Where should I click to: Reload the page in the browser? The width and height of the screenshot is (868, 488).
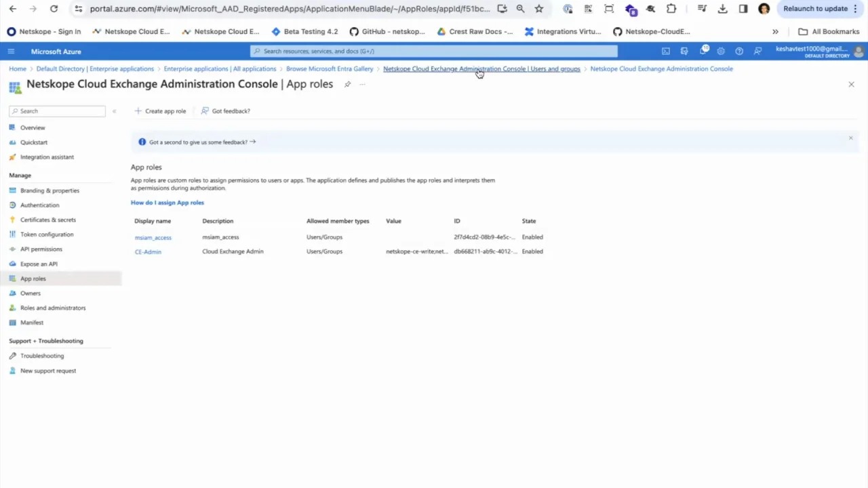(x=54, y=9)
